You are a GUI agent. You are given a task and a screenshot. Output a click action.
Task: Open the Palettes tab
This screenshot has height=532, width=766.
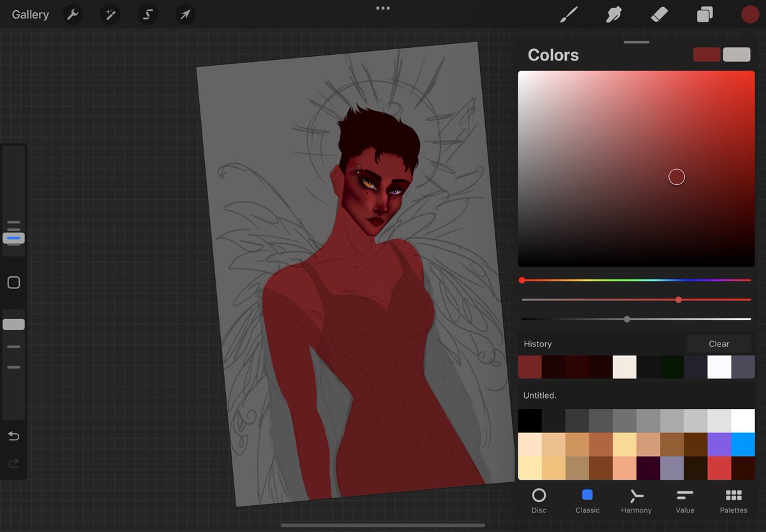(x=733, y=501)
